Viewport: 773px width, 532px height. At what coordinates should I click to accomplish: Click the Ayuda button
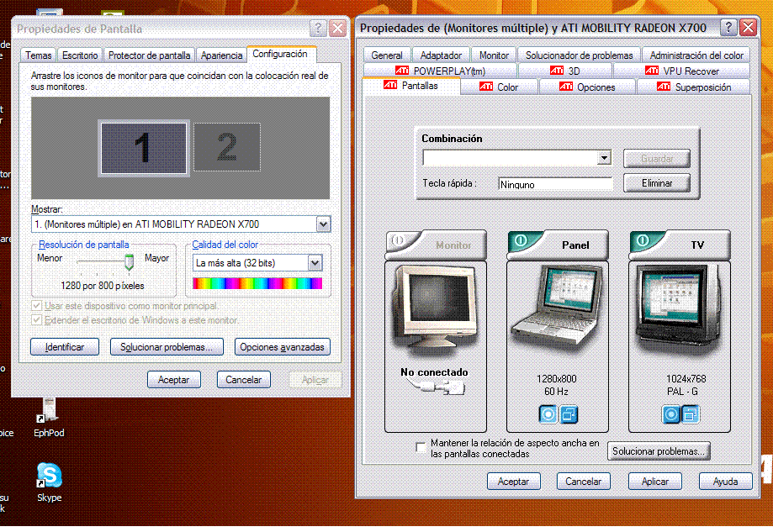(x=726, y=482)
